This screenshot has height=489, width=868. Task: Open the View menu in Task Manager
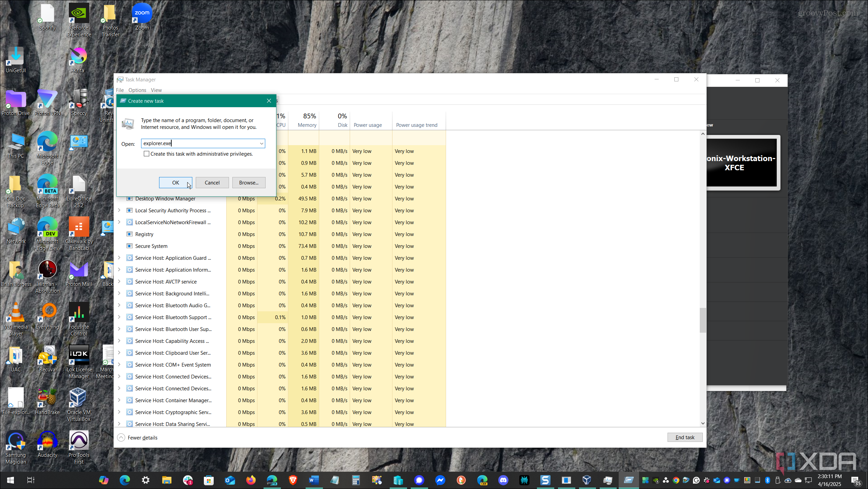coord(156,90)
